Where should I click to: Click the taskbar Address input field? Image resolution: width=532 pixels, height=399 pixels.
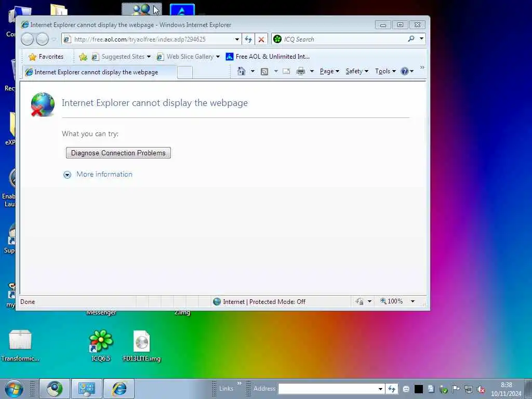327,389
